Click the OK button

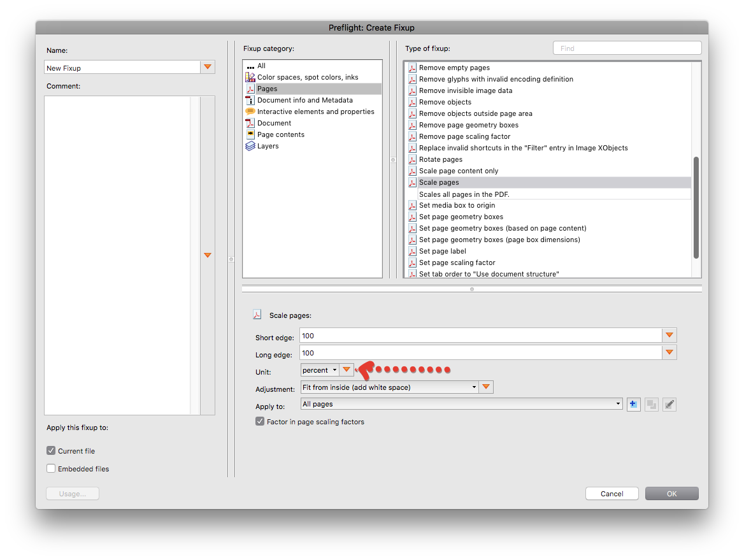671,494
